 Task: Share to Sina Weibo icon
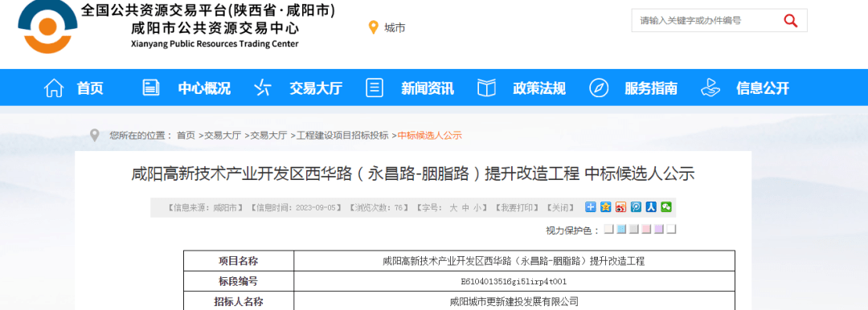click(620, 207)
